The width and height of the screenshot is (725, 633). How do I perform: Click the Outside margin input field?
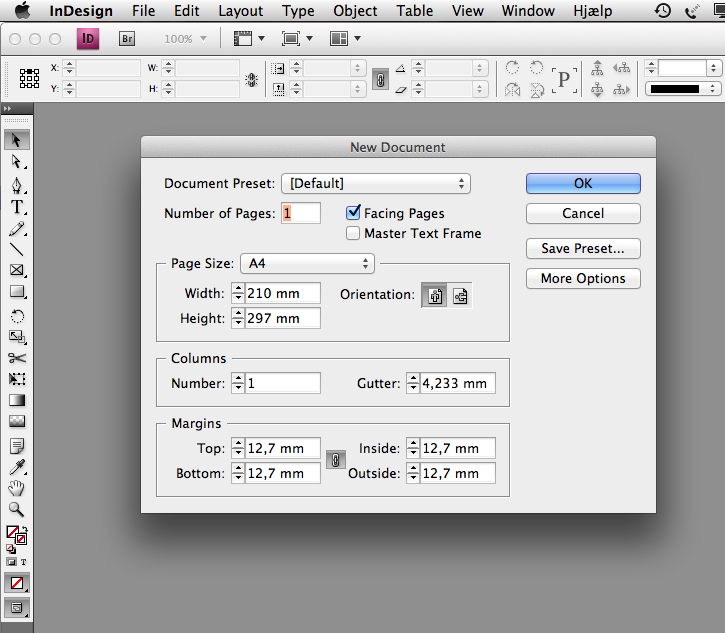coord(457,473)
